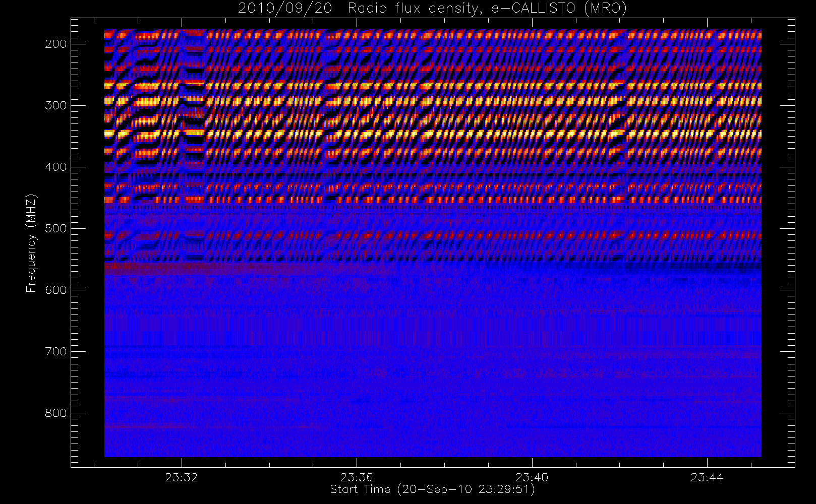Viewport: 816px width, 504px height.
Task: Click the 23:40 time tick label
Action: [532, 477]
